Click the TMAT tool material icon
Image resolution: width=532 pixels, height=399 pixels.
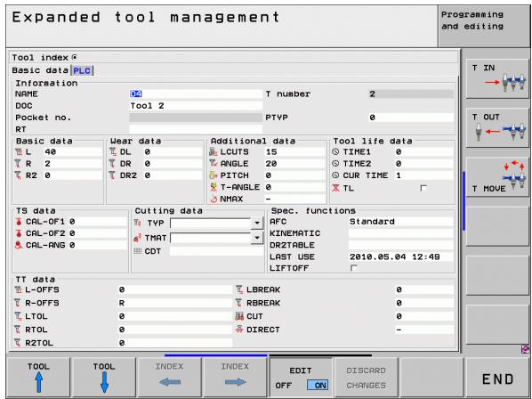[137, 238]
